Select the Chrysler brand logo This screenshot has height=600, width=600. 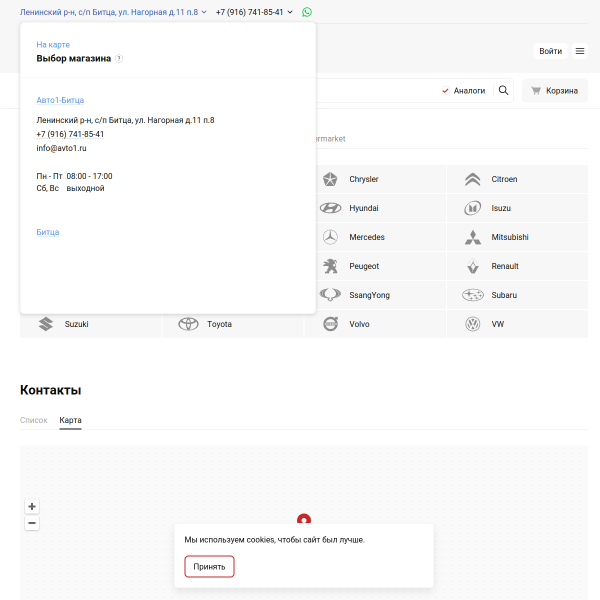tap(330, 180)
